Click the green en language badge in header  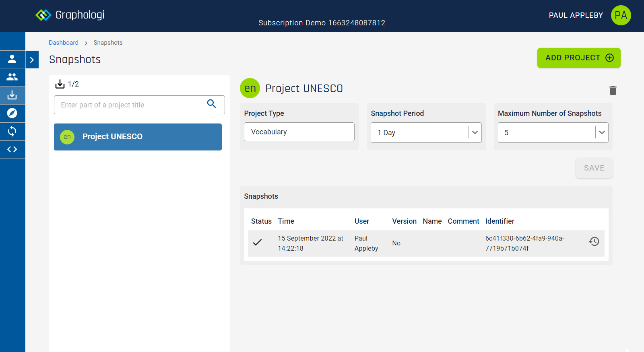250,88
